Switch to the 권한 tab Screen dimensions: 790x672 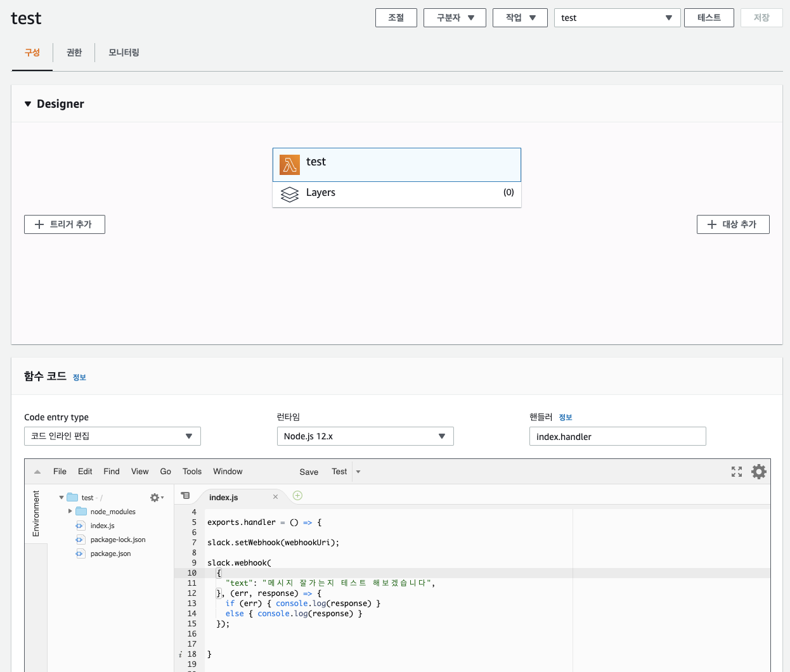click(x=74, y=53)
